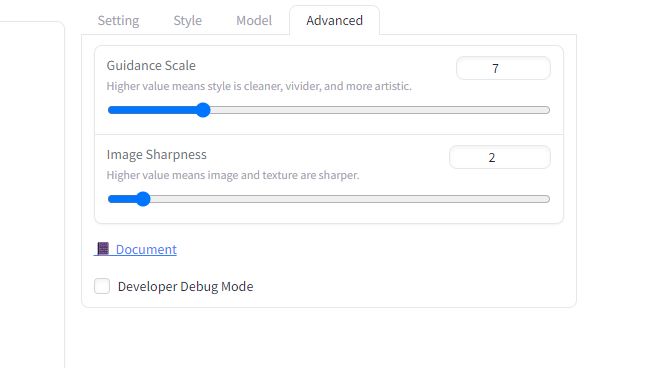The height and width of the screenshot is (368, 653).
Task: Enable the Developer Debug Mode checkbox
Action: click(x=102, y=286)
